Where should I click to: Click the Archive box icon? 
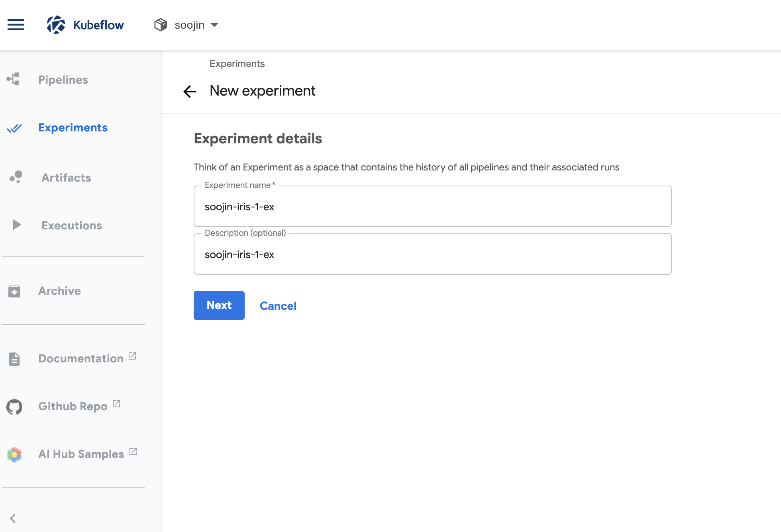(x=14, y=291)
